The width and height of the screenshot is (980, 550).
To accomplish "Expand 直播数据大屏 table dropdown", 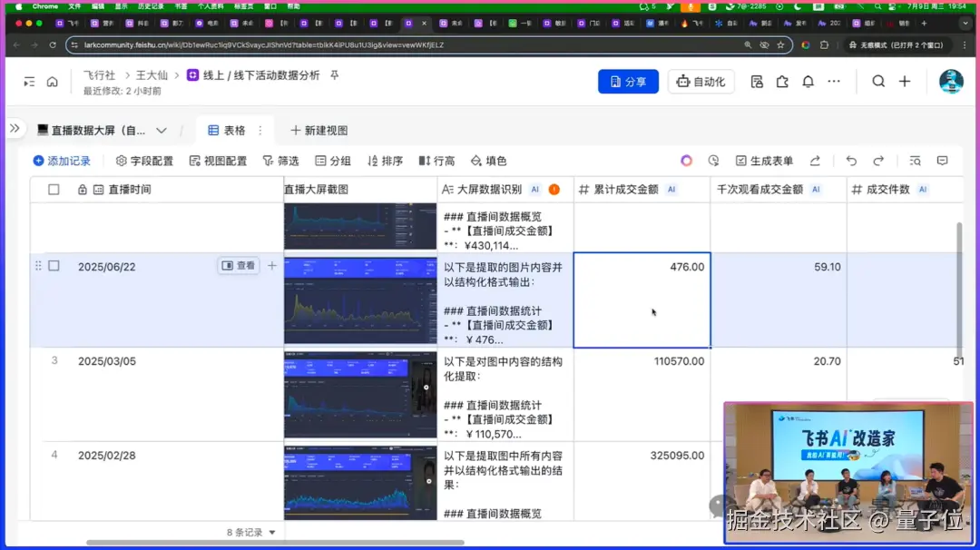I will coord(162,131).
